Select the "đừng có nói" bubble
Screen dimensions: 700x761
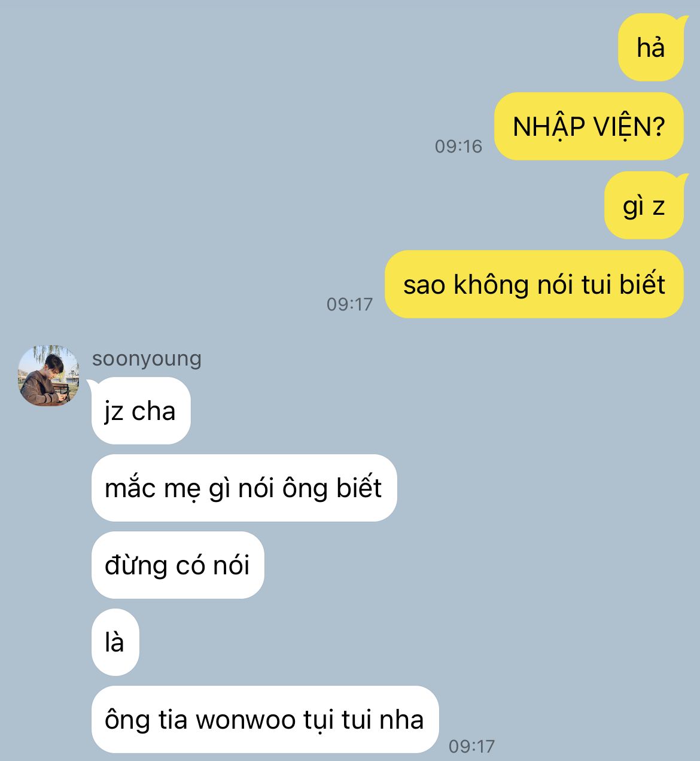click(178, 565)
